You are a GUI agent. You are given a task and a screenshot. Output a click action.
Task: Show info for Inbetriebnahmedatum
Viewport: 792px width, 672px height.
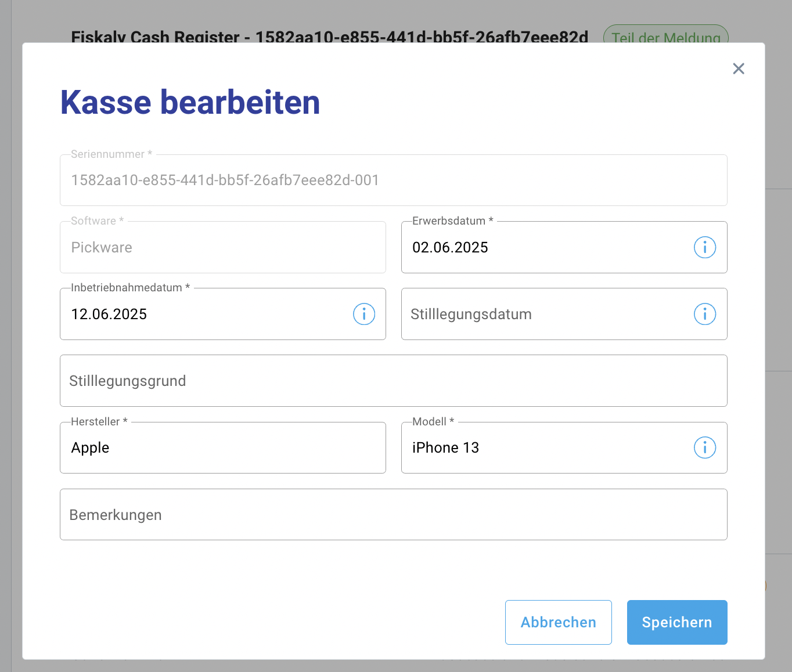tap(363, 315)
